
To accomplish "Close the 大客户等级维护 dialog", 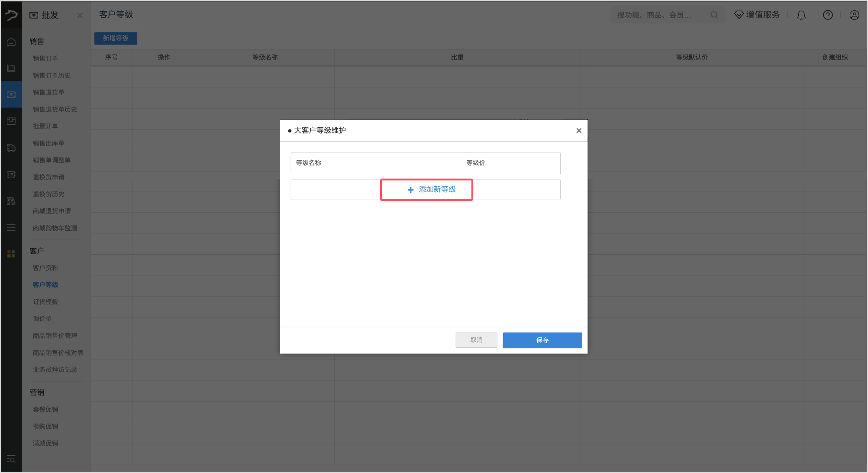I will coord(579,130).
